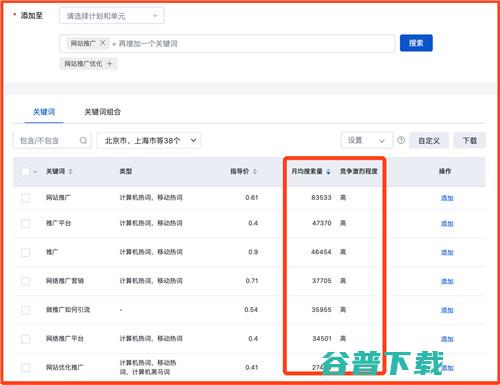Click 添加 link for 网站推广 row
500x385 pixels.
[x=447, y=198]
